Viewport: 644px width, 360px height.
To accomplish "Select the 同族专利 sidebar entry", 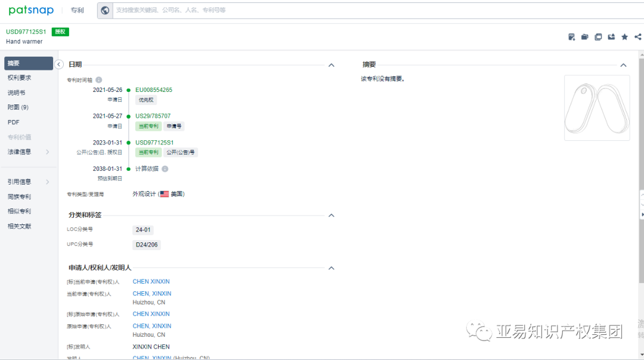I will click(19, 196).
